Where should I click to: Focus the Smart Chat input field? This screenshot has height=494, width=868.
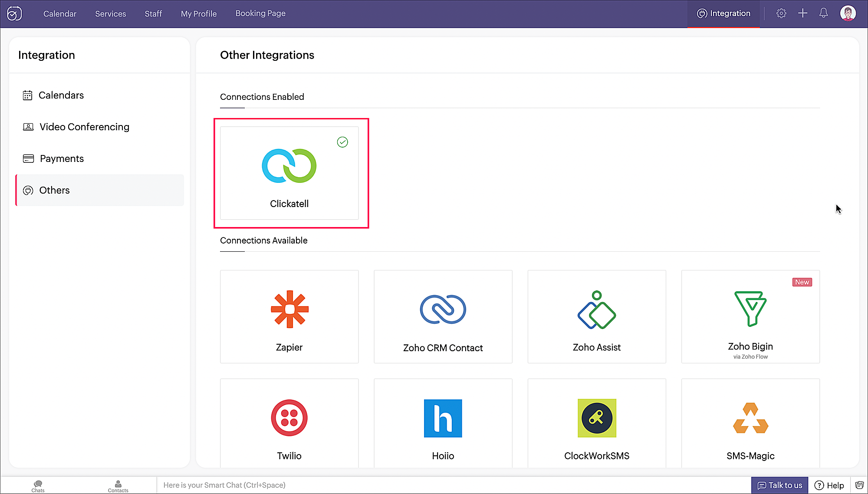[x=454, y=485]
